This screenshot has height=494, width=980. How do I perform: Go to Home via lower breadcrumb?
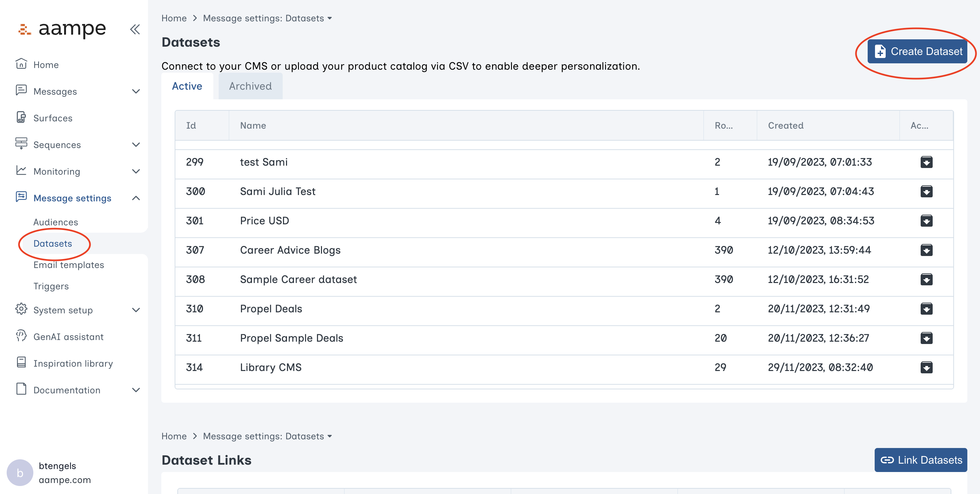pos(174,436)
